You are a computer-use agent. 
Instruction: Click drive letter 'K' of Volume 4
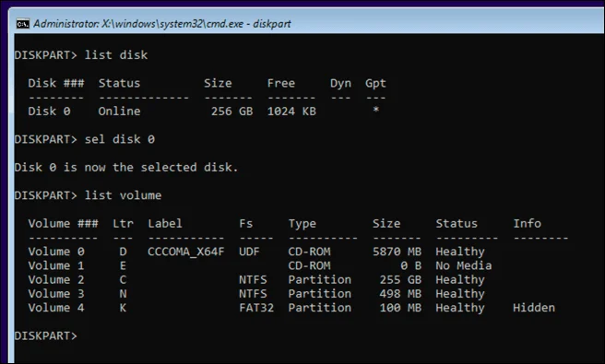(123, 308)
